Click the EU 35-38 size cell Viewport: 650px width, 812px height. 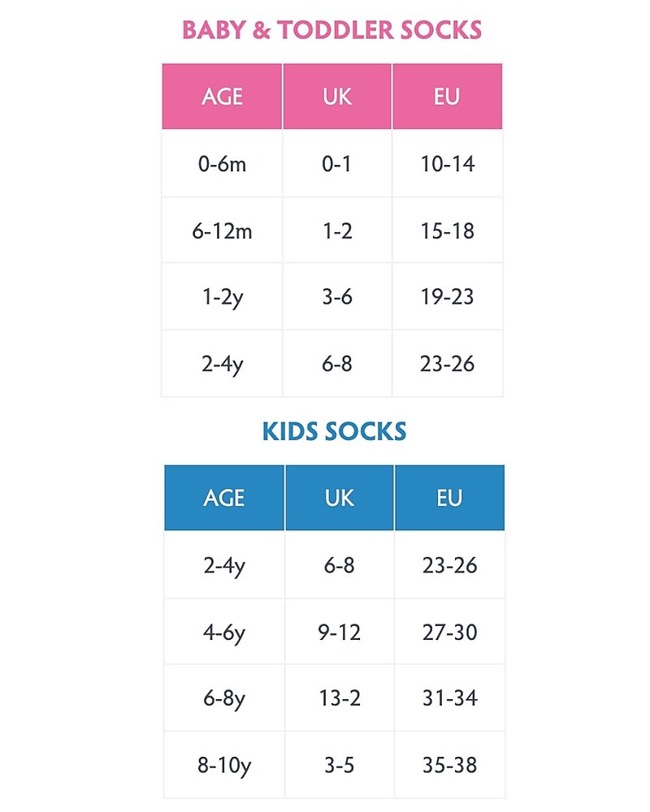[x=449, y=765]
